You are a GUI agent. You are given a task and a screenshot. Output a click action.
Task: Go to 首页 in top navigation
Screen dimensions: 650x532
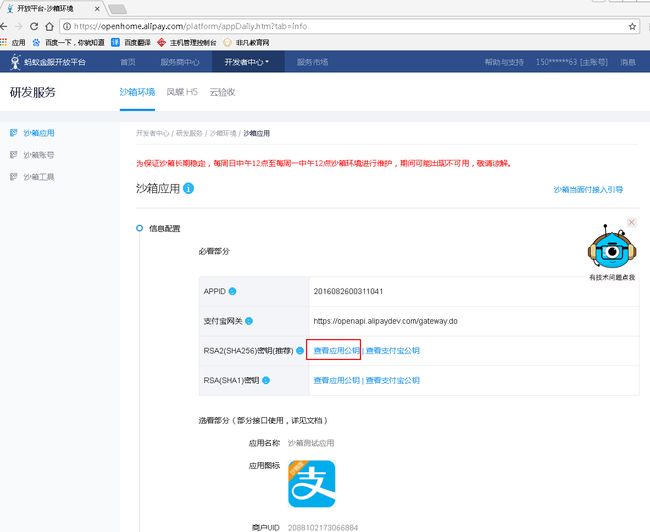pyautogui.click(x=128, y=62)
